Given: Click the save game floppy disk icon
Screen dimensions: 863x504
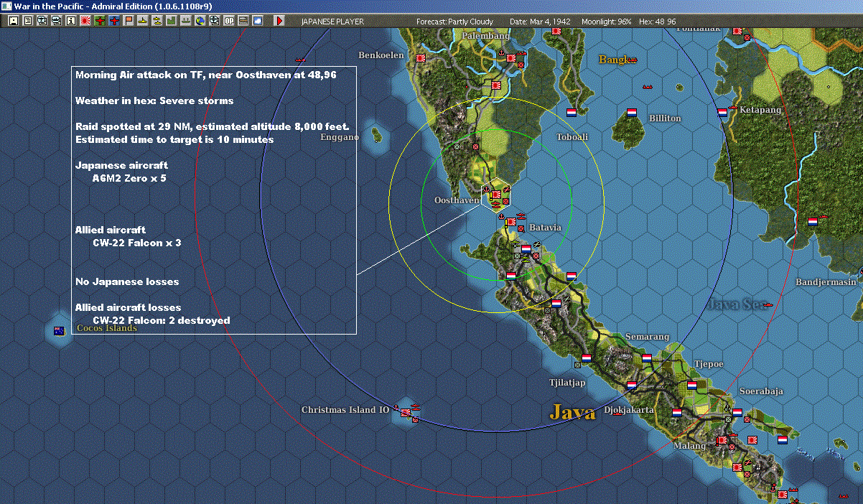Looking at the screenshot, I should click(x=13, y=21).
